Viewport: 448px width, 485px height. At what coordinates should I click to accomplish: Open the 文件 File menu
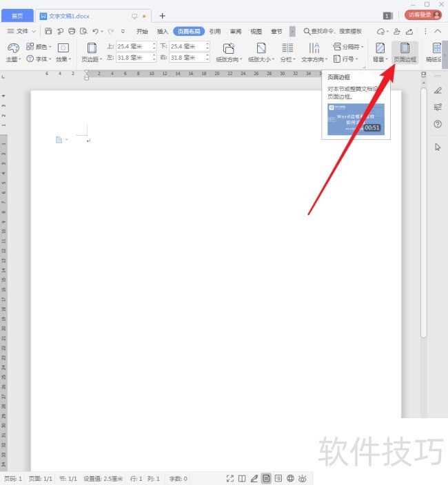tap(21, 31)
